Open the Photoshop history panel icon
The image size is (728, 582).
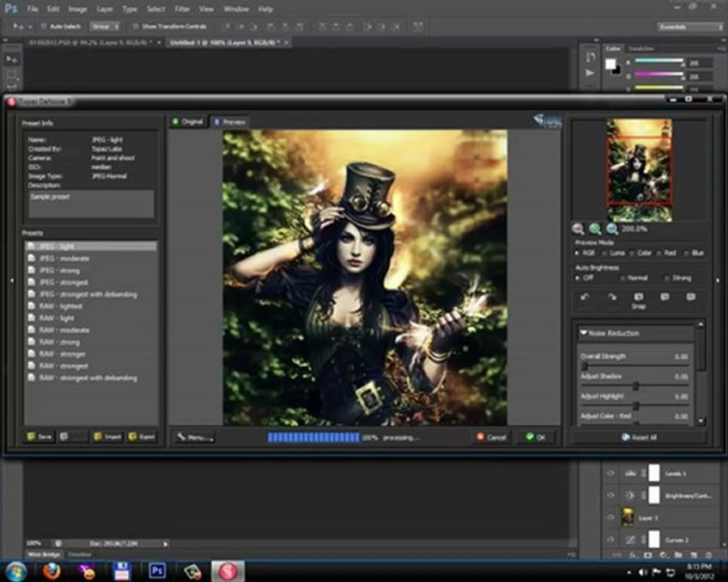click(590, 57)
